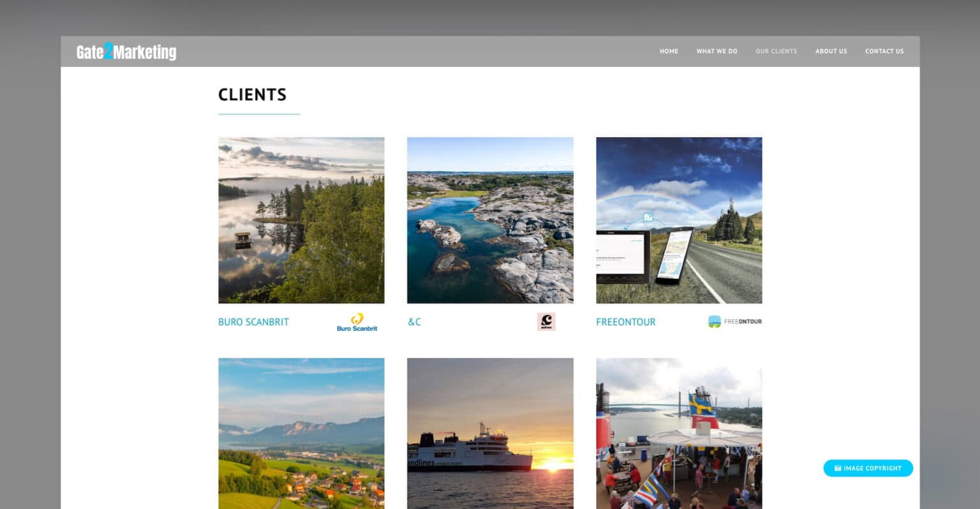Open the FREEONTOUR title link
The width and height of the screenshot is (980, 509).
[625, 322]
